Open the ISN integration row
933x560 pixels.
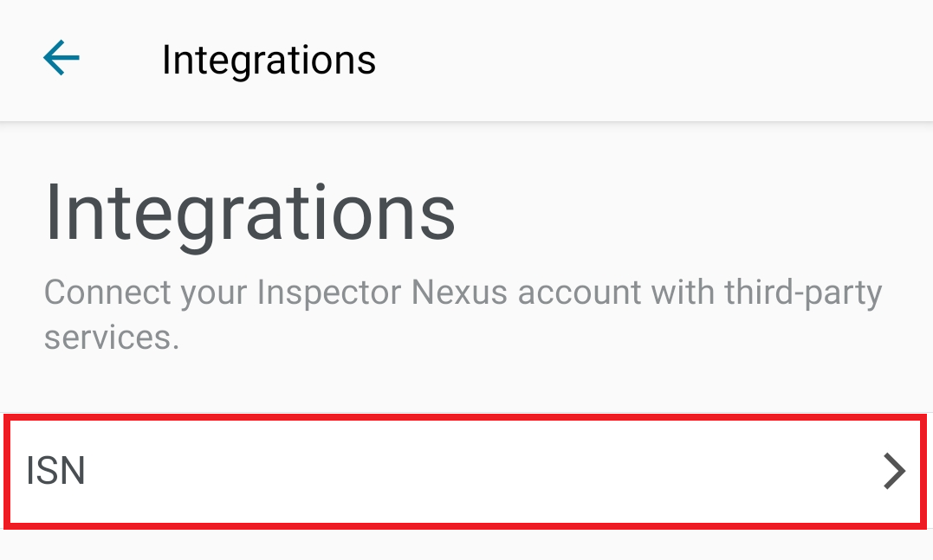coord(464,472)
